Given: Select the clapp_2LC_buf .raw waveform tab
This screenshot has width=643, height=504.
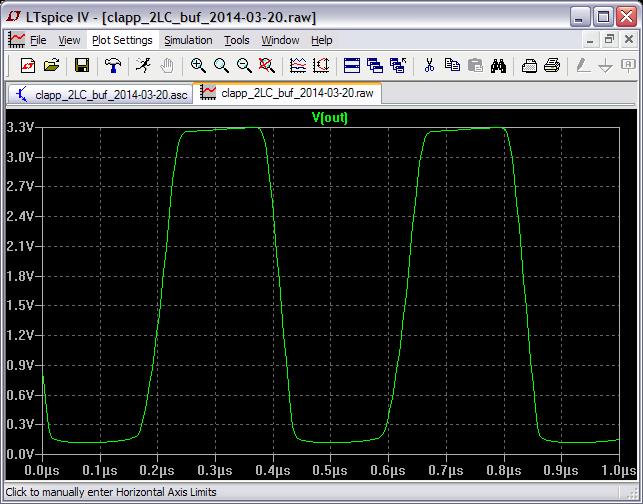Looking at the screenshot, I should [x=287, y=93].
